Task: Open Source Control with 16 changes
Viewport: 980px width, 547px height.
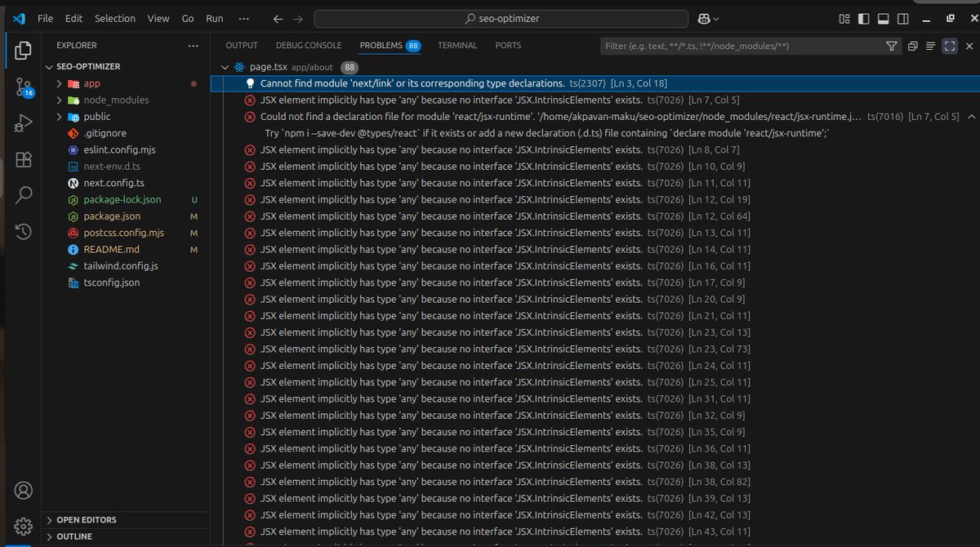Action: click(x=24, y=88)
